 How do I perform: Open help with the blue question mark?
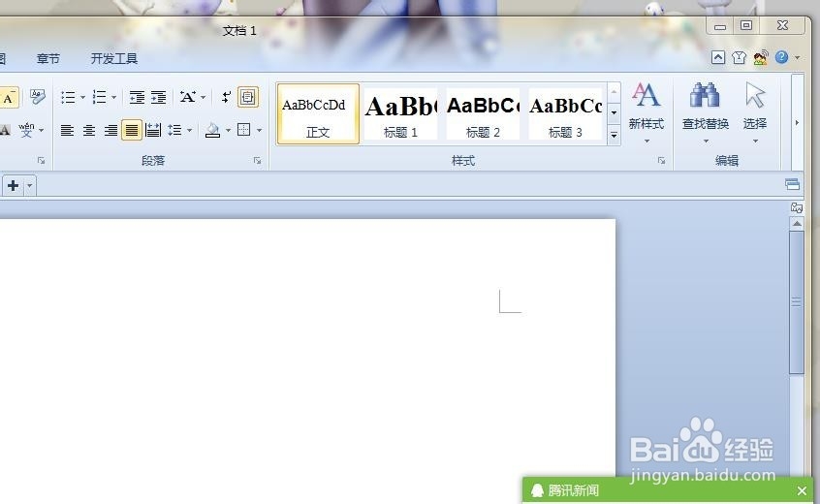(x=781, y=57)
